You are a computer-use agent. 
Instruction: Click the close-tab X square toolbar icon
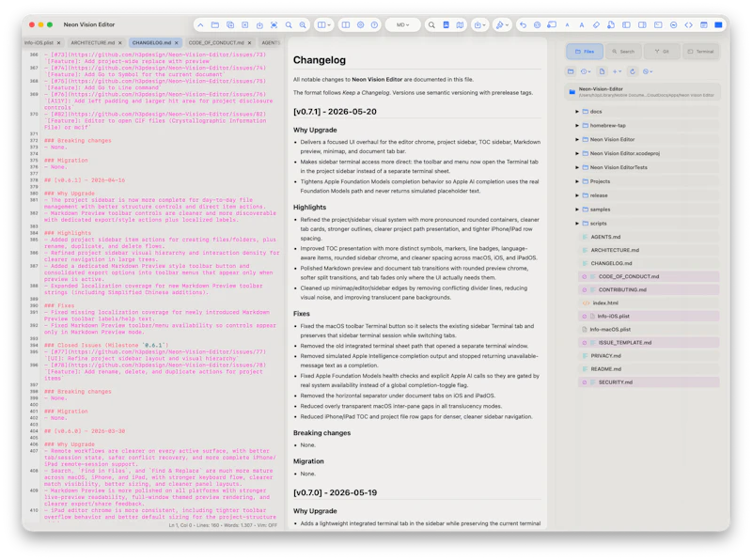(244, 25)
